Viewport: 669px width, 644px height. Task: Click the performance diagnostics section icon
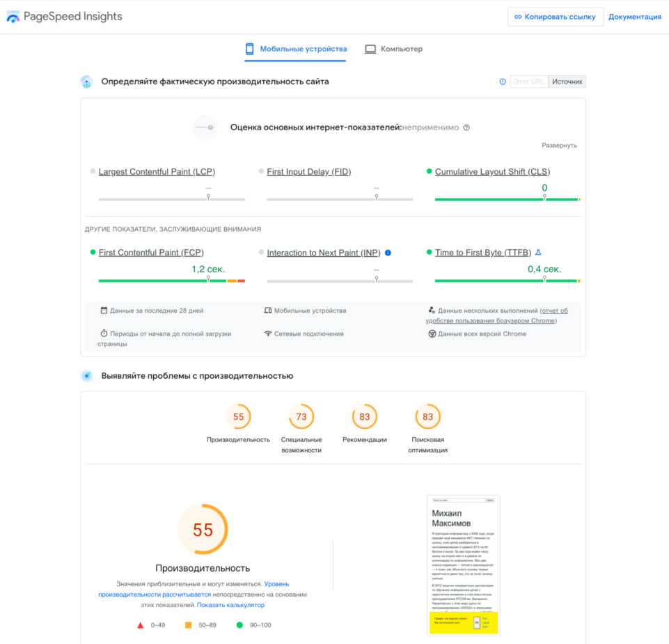coord(86,376)
